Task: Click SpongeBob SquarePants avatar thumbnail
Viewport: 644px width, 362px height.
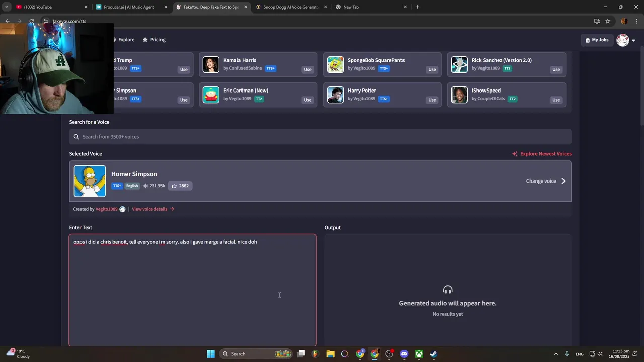Action: [335, 64]
